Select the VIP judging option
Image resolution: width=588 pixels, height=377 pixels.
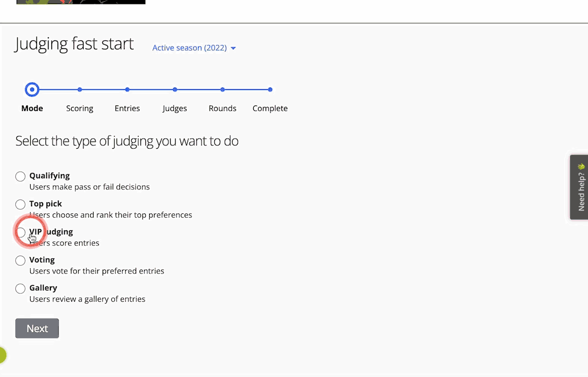coord(20,232)
